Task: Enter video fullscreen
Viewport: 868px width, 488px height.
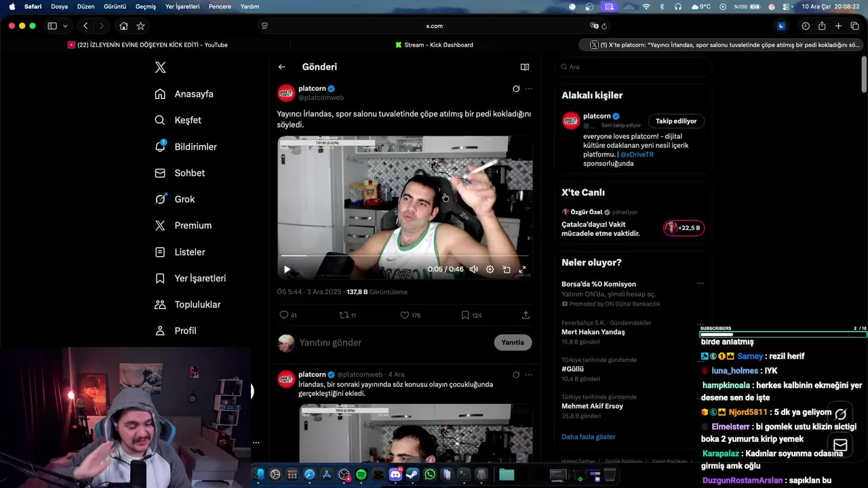Action: (522, 269)
